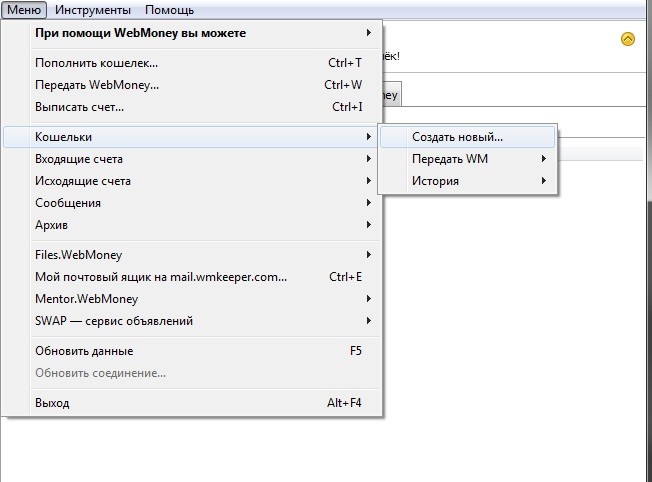
Task: Expand 'При помощи WebMoney вы можете' submenu
Action: 192,33
